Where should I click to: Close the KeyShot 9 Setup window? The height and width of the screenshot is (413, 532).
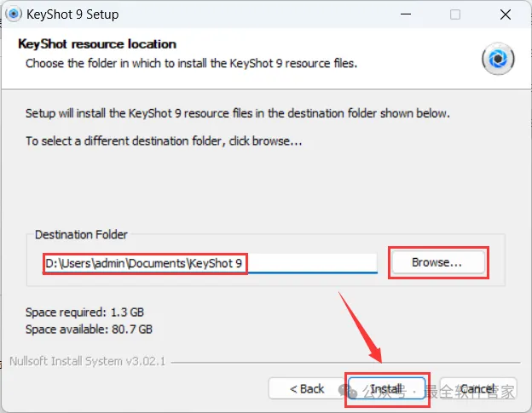(506, 14)
